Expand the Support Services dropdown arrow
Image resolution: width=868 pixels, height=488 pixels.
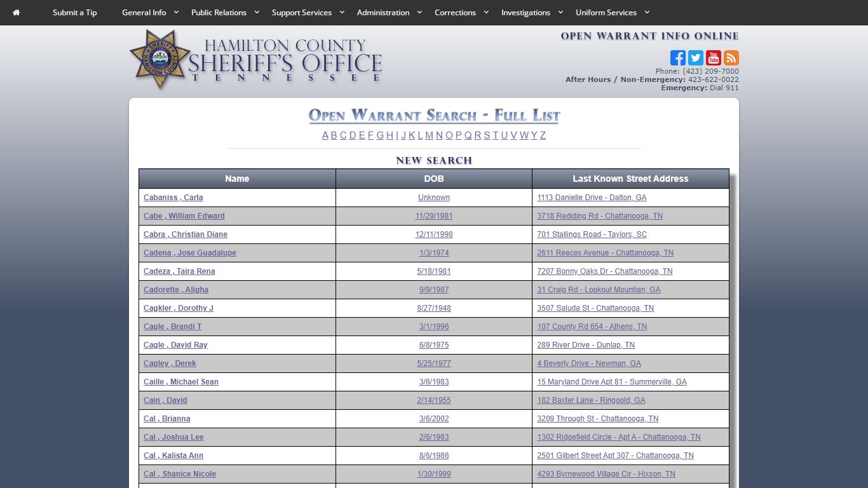(342, 12)
